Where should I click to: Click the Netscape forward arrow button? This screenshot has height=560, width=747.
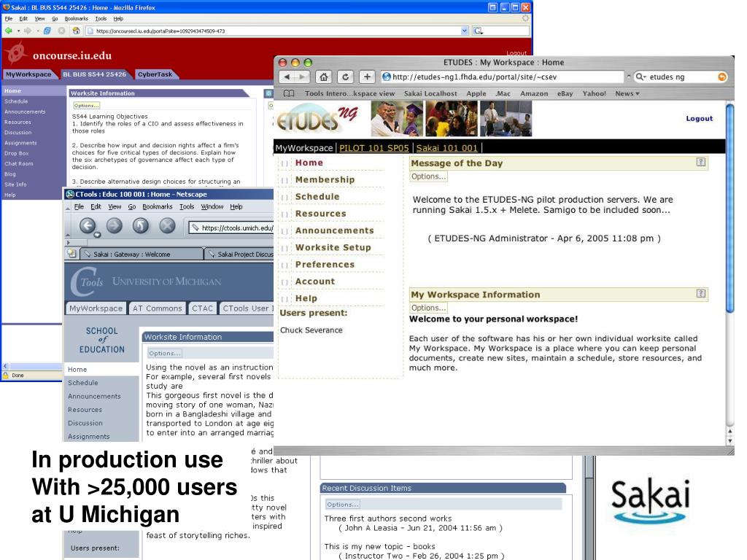point(115,225)
